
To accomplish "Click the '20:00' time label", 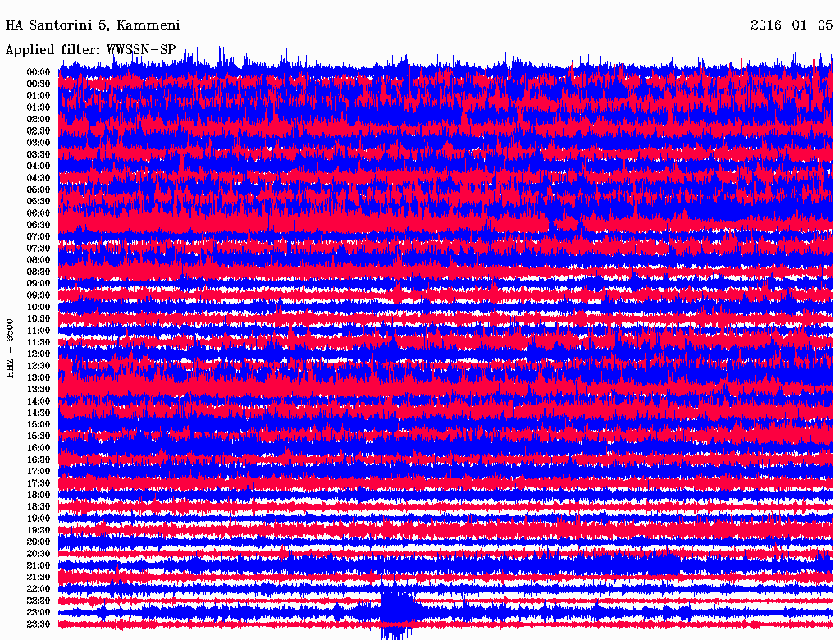I will (x=39, y=542).
